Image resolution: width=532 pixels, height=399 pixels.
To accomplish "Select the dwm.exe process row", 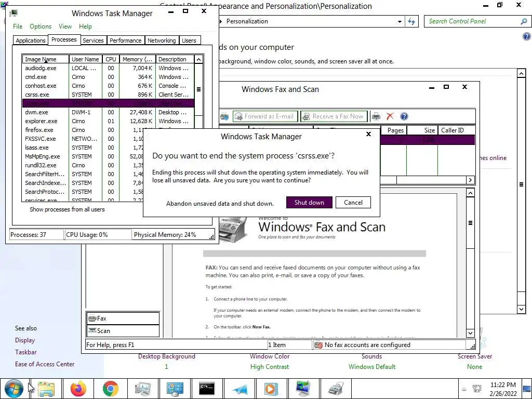I will [x=108, y=112].
